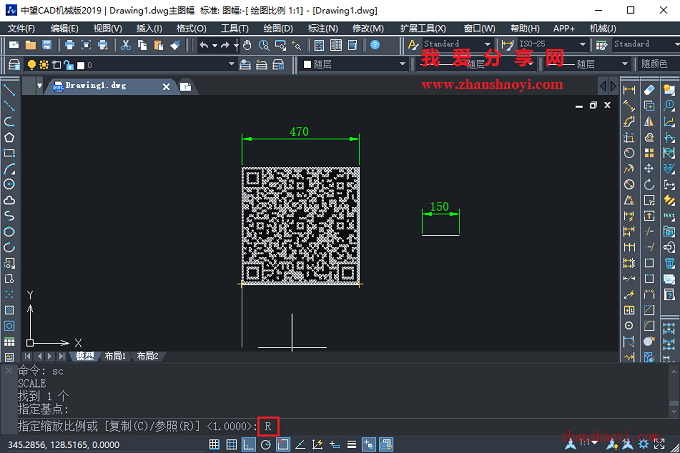
Task: Save the drawing with the floppy disk icon
Action: click(46, 45)
